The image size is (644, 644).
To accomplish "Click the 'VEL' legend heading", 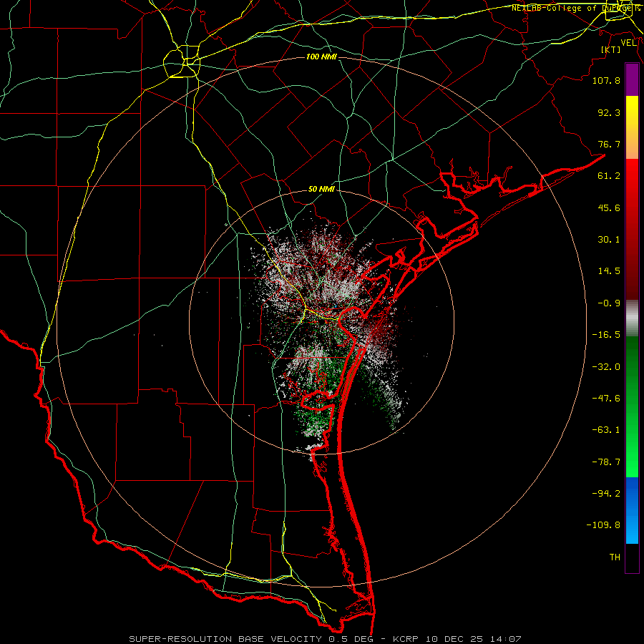I will tap(628, 43).
